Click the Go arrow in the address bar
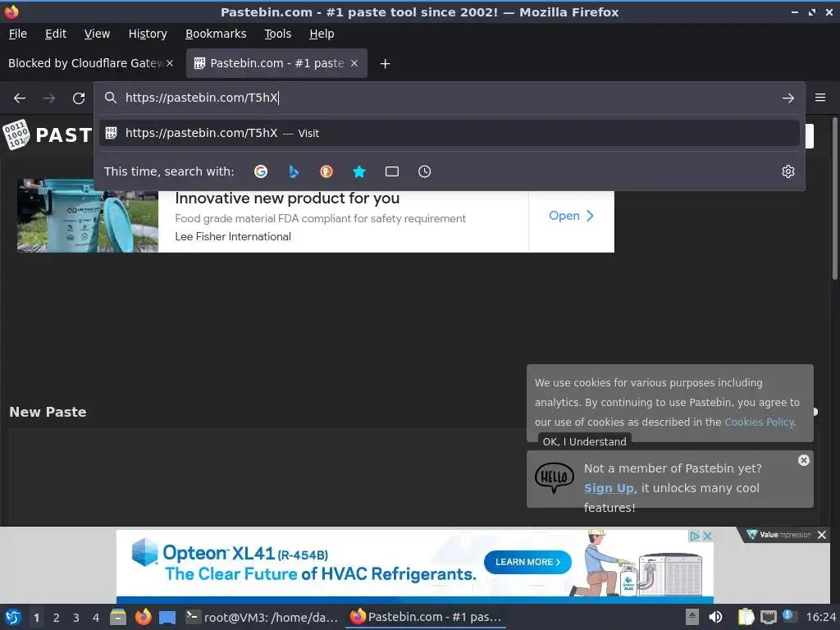 click(x=788, y=98)
